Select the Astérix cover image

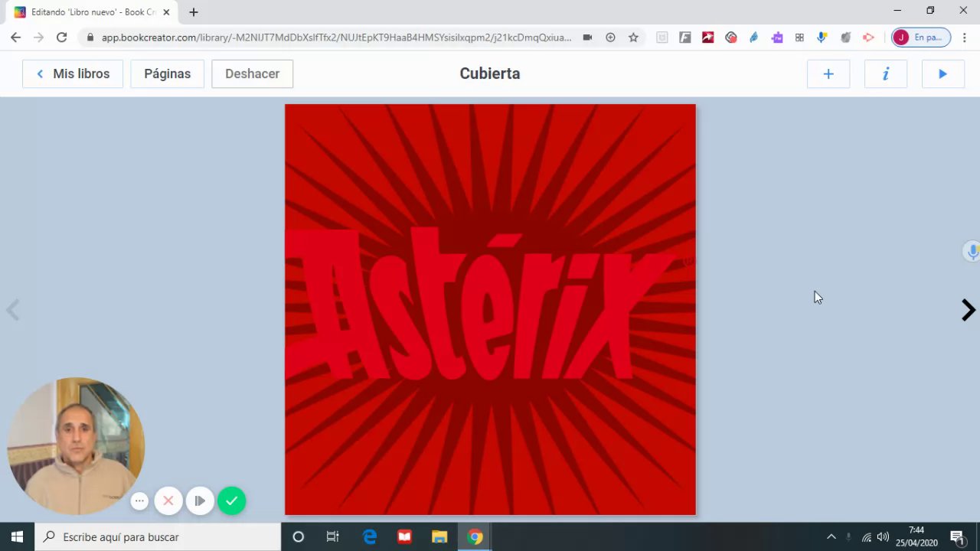pyautogui.click(x=490, y=309)
